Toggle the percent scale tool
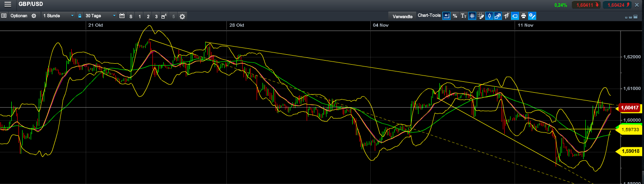 tap(455, 16)
